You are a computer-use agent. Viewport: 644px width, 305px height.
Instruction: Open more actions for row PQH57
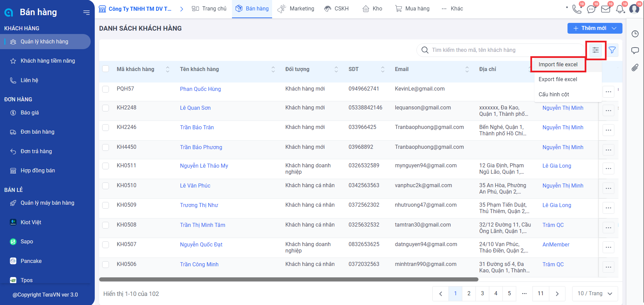pos(608,92)
